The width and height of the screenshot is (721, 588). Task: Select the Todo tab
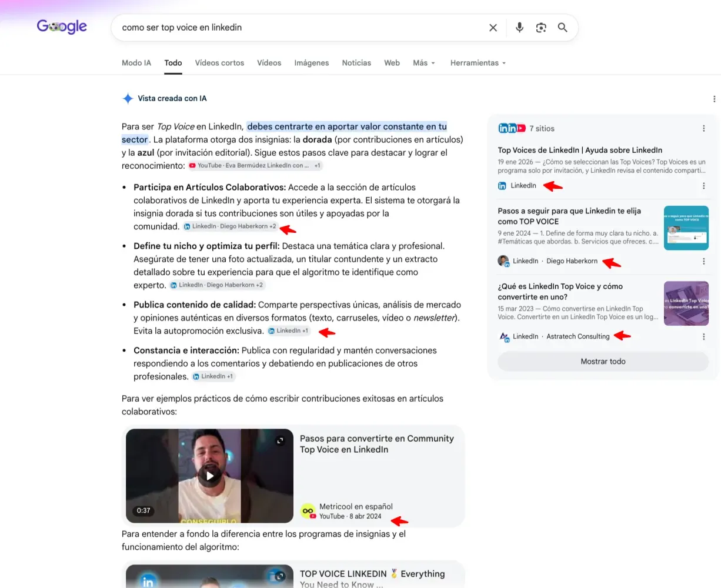[173, 63]
